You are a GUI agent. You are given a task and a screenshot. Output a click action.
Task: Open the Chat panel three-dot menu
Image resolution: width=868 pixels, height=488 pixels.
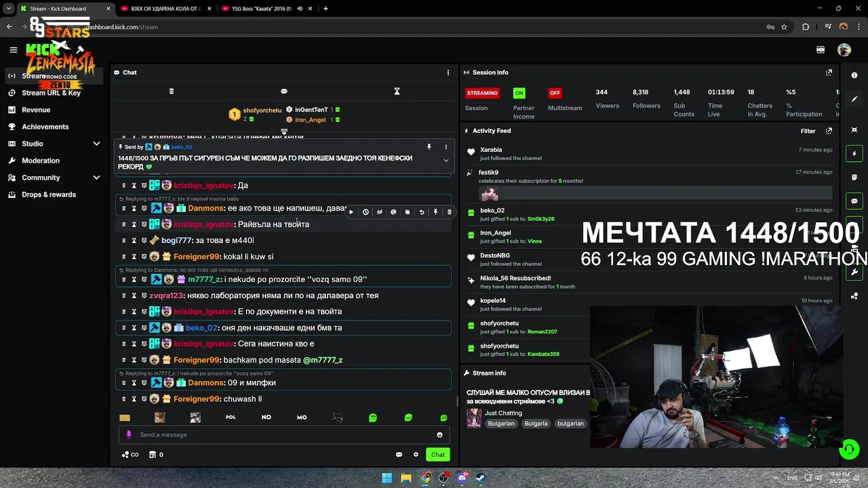tap(448, 73)
